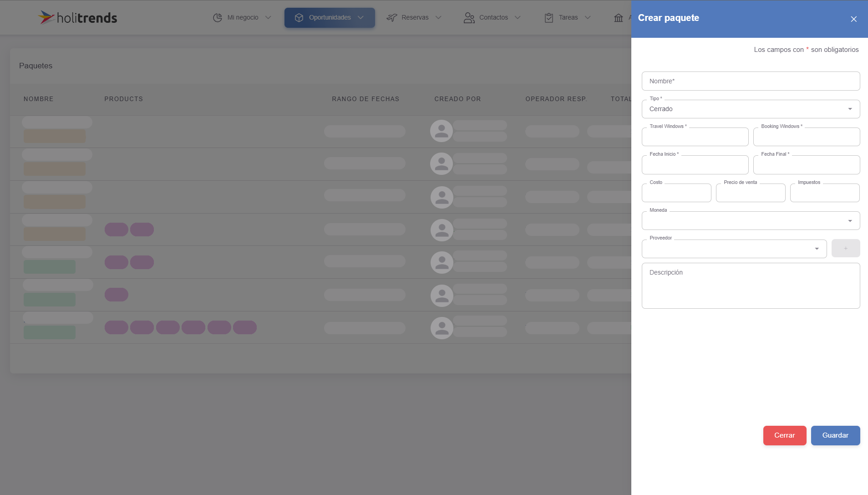Expand the Tareas chevron
868x495 pixels.
[x=588, y=18]
